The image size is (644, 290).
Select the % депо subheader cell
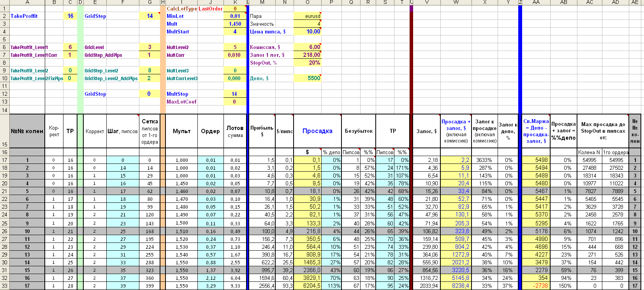coord(331,152)
